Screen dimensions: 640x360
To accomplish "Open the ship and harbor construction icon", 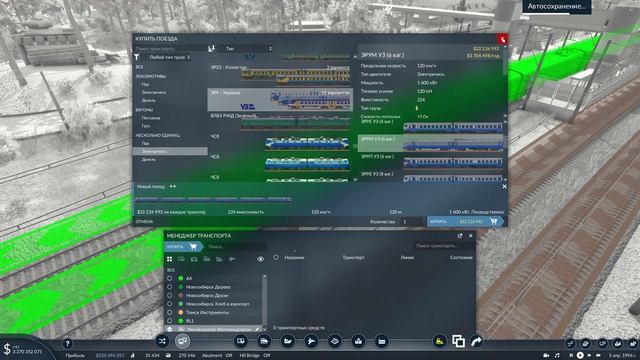I will click(x=288, y=341).
